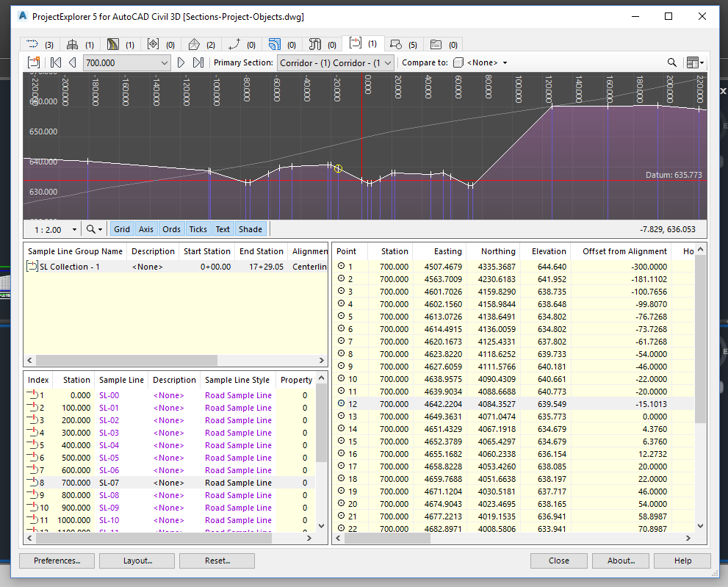Sort points table by Elevation column header
The height and width of the screenshot is (587, 728).
[x=545, y=251]
